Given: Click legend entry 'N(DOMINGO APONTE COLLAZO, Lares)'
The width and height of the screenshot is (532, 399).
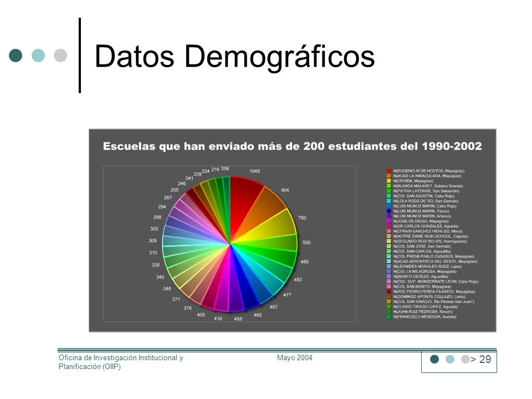Looking at the screenshot, I should tap(429, 297).
